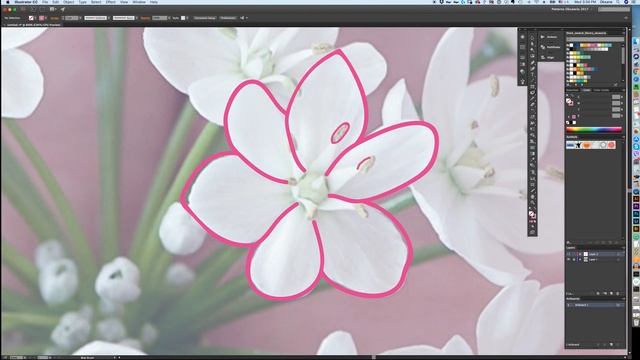Delete artboard using Artboards panel trash icon
640x360 pixels.
[618, 344]
